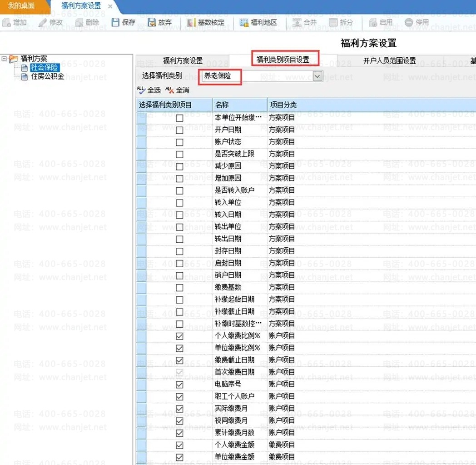Screen dimensions: 476x465
Task: Open 福利地区 from the toolbar
Action: [244, 22]
